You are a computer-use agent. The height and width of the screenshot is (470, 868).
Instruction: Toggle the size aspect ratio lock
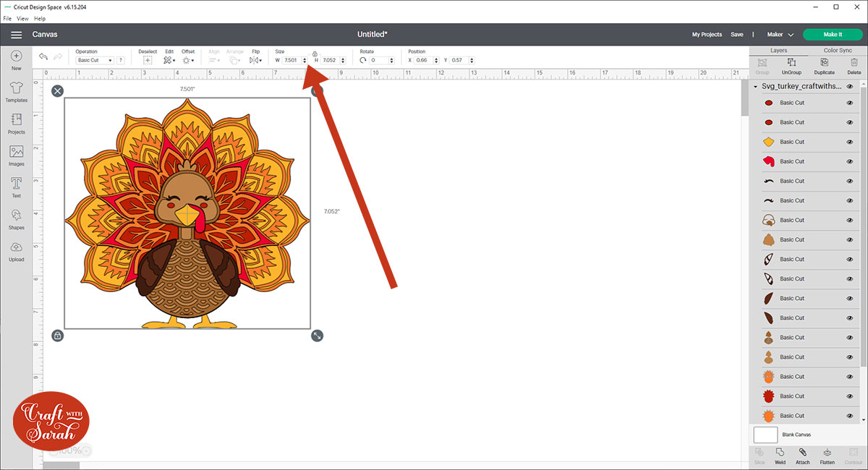tap(315, 54)
